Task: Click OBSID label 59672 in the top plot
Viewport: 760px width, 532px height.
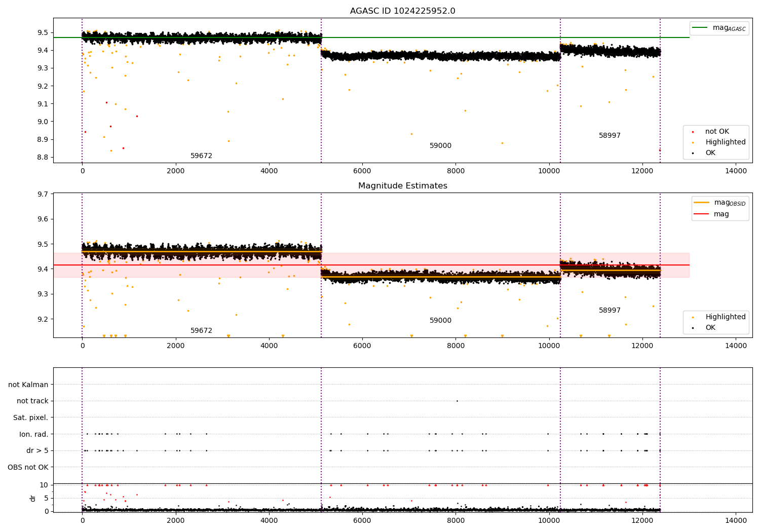Action: coord(201,156)
